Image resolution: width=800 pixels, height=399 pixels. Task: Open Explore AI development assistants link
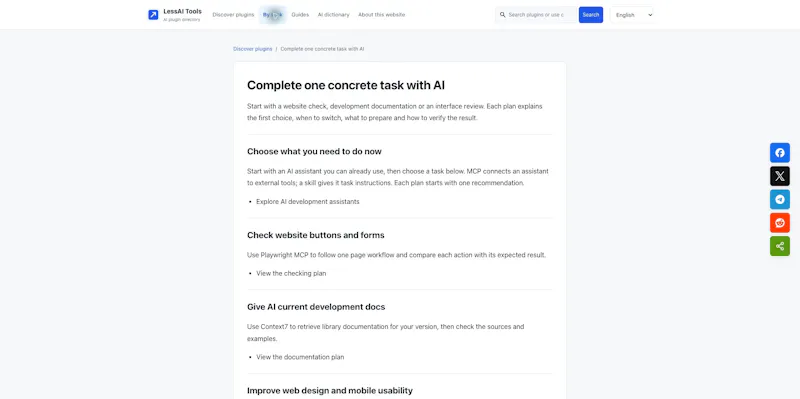click(308, 202)
